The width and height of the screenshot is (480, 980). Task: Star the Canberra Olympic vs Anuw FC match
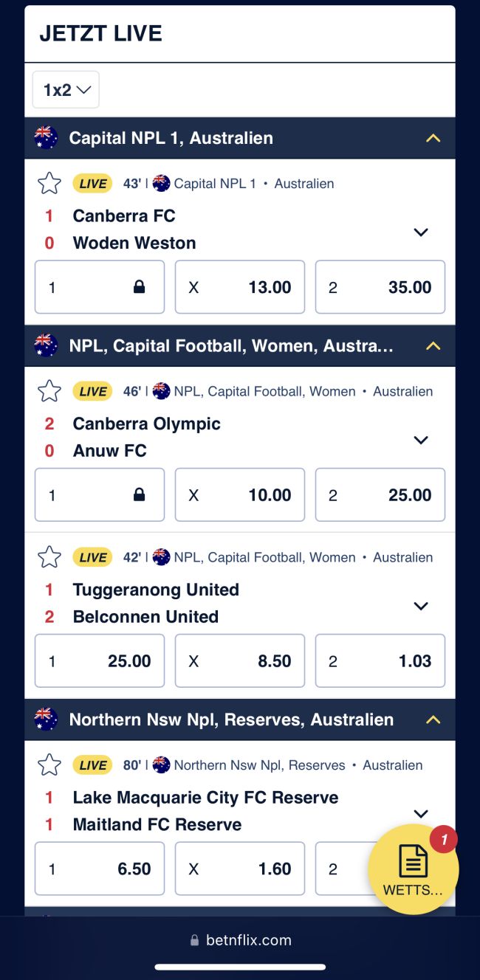pos(49,391)
